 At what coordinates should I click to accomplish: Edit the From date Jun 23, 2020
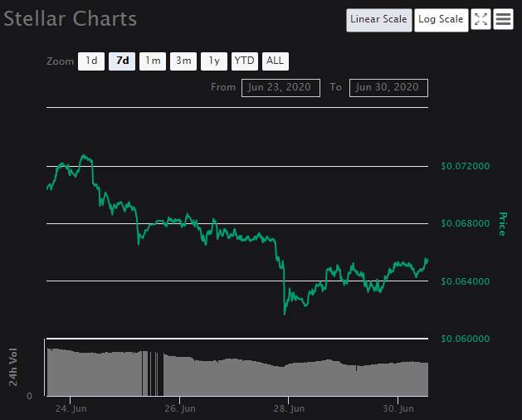(281, 88)
